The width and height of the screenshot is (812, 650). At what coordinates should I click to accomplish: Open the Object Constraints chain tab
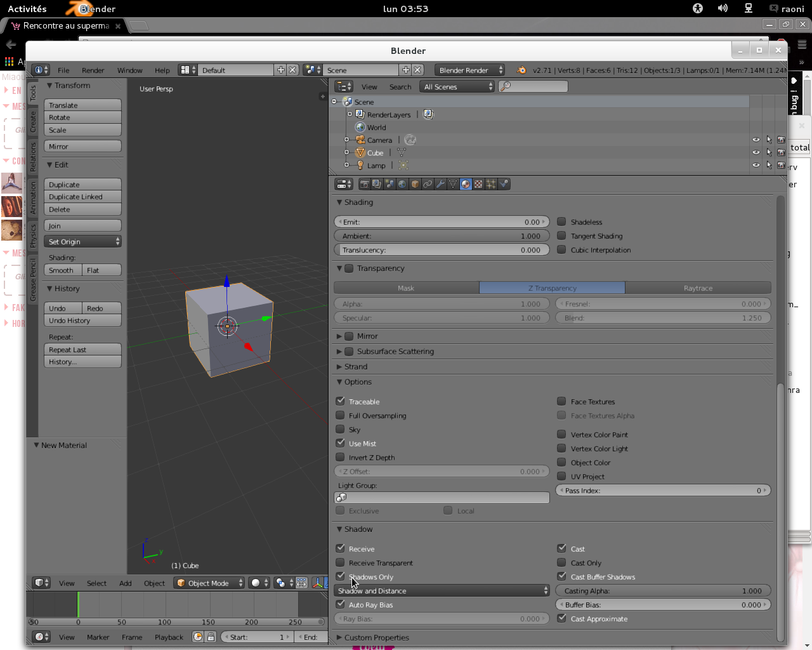pyautogui.click(x=428, y=184)
